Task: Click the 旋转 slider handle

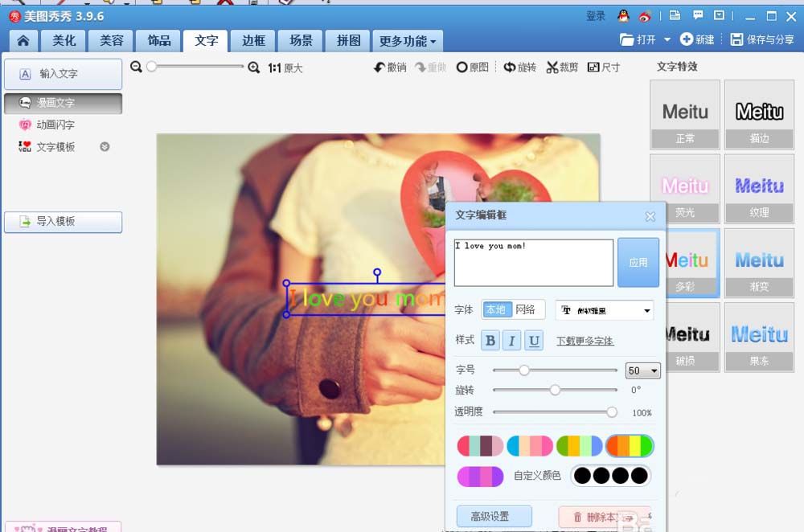Action: (555, 390)
